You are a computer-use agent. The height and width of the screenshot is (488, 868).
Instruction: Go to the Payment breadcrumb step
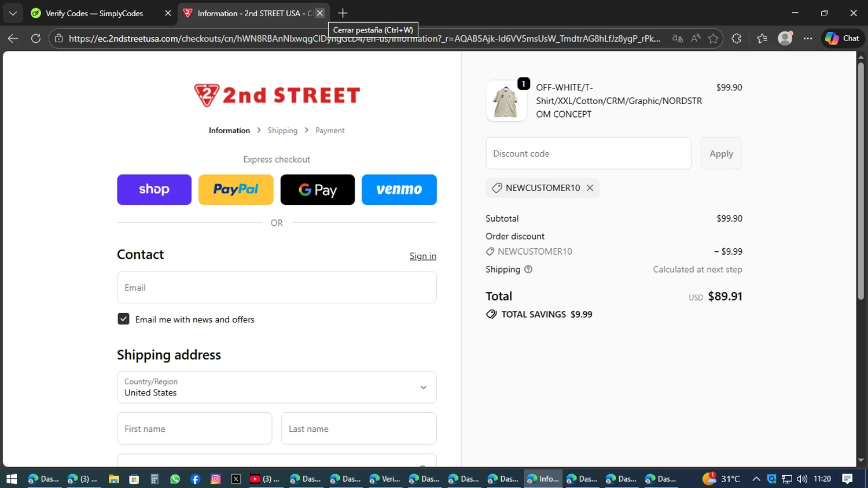pos(330,131)
